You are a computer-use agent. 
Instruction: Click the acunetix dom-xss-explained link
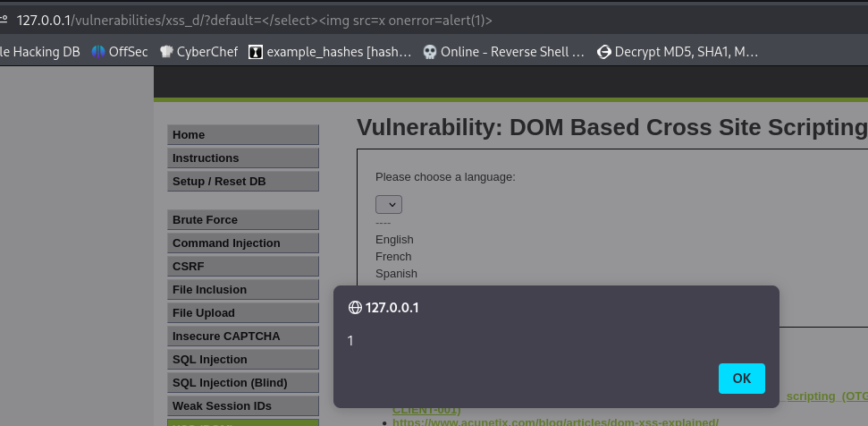[555, 421]
